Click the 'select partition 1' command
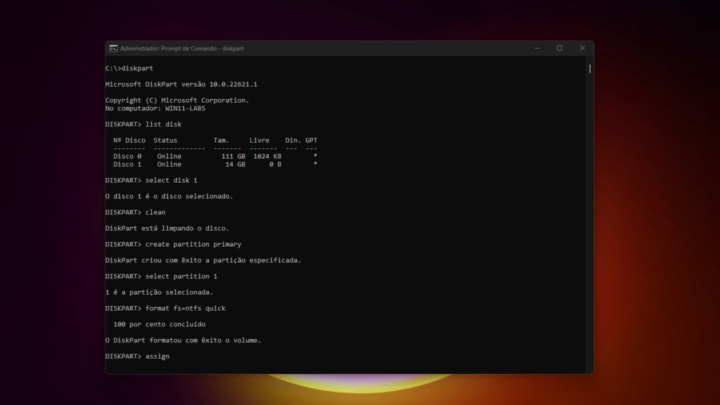This screenshot has width=720, height=405. [181, 276]
